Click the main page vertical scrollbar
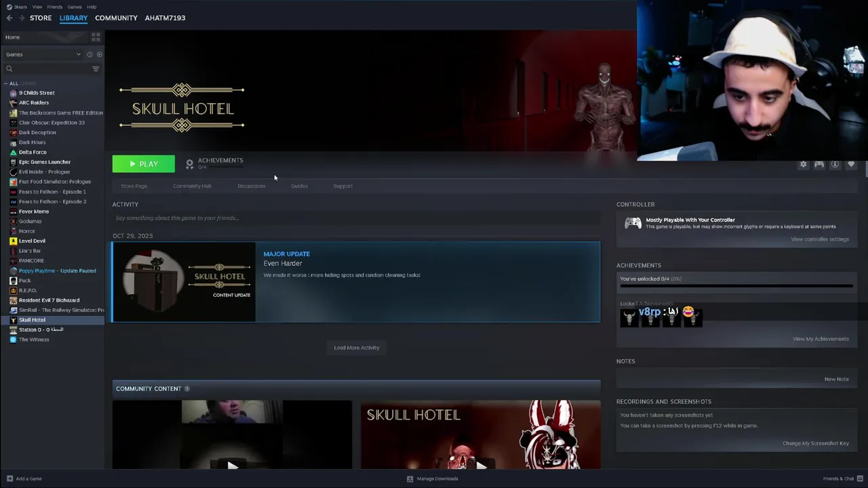This screenshot has height=488, width=868. tap(866, 169)
